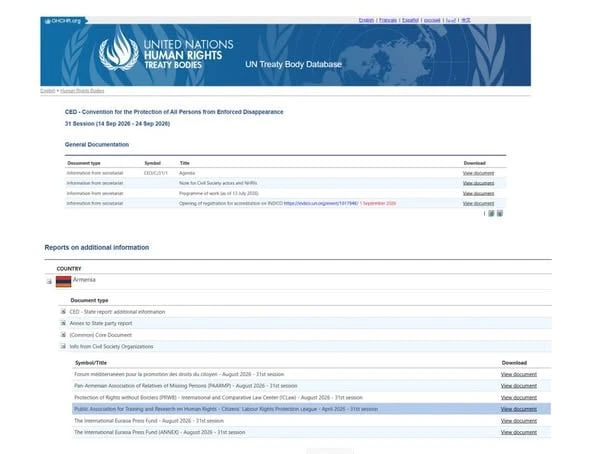The height and width of the screenshot is (454, 590).
Task: Click the first export icon below General Documentation table
Action: coord(491,213)
